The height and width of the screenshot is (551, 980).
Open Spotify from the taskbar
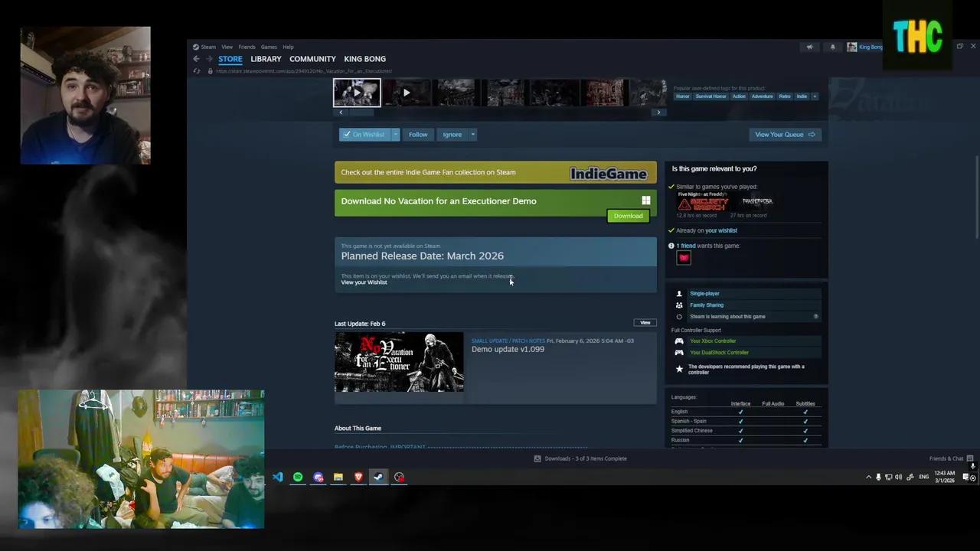click(298, 477)
